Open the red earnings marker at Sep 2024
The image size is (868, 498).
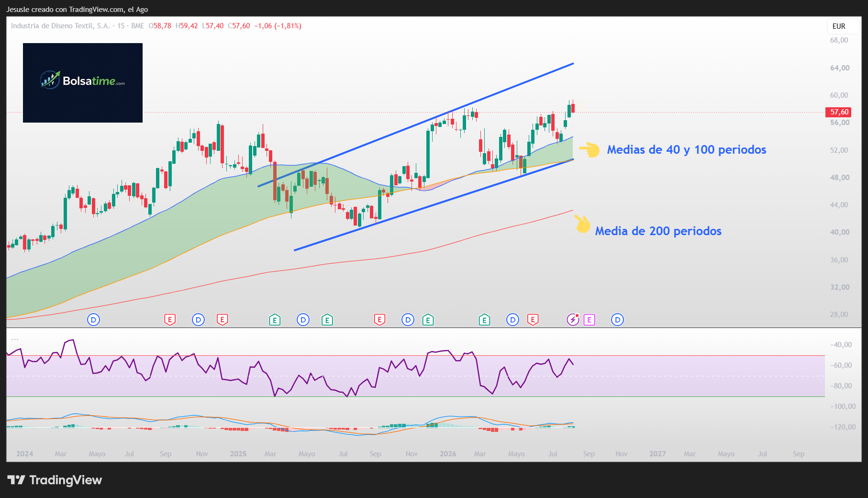coord(170,320)
